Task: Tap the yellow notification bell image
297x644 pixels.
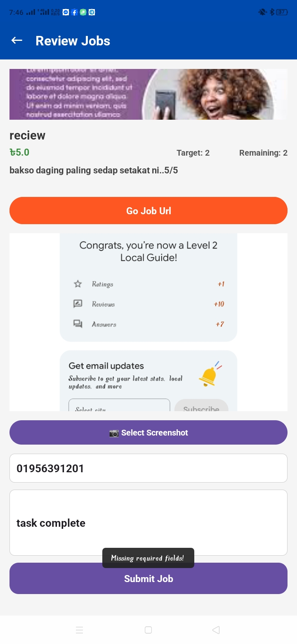Action: click(x=210, y=375)
